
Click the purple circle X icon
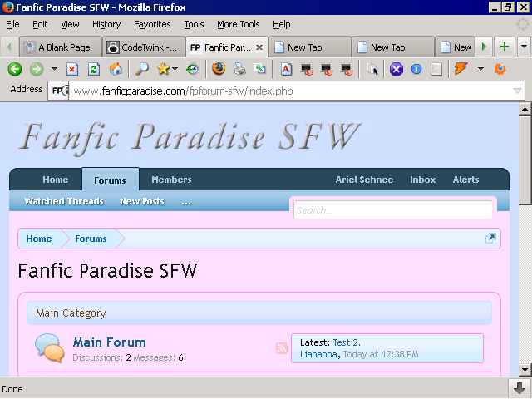[x=397, y=69]
